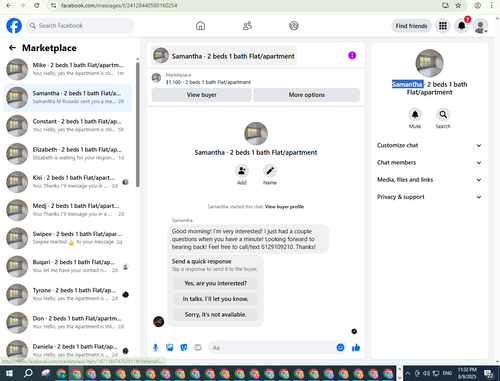This screenshot has width=500, height=381.
Task: Bookmark page with the star icon
Action: coord(458,5)
